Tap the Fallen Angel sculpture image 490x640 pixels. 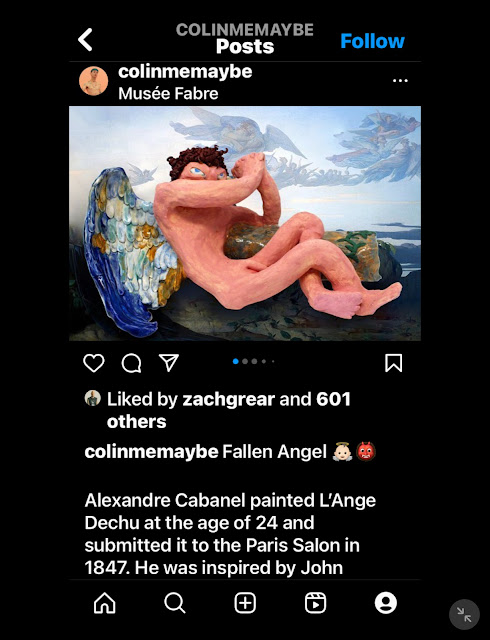245,223
